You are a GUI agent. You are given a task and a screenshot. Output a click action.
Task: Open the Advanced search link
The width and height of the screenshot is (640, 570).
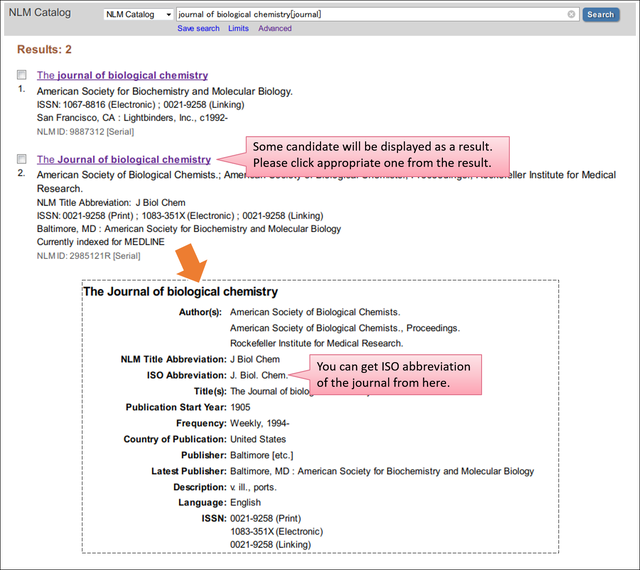[275, 28]
